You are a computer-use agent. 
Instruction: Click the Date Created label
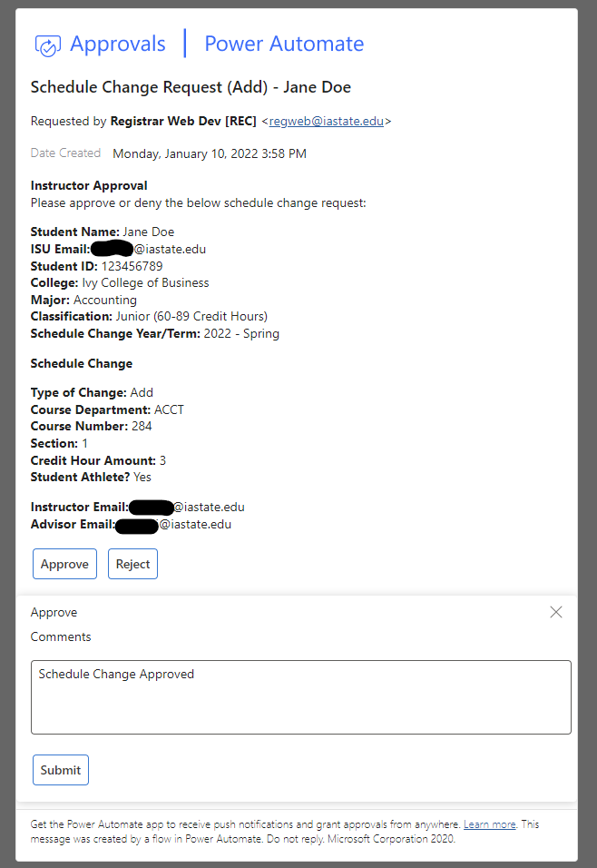tap(65, 153)
